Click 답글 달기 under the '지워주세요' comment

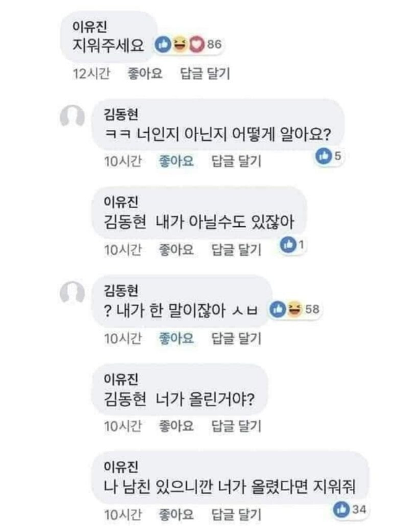coord(205,74)
